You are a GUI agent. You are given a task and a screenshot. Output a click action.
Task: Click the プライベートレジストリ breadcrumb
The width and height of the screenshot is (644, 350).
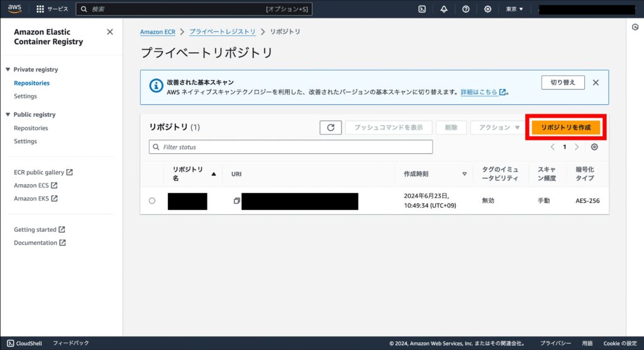(222, 31)
